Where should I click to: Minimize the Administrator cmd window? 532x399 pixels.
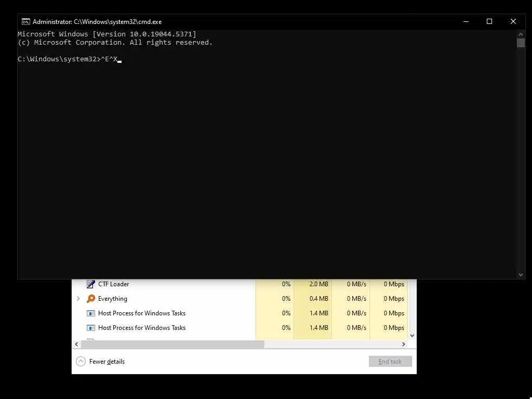(x=466, y=22)
